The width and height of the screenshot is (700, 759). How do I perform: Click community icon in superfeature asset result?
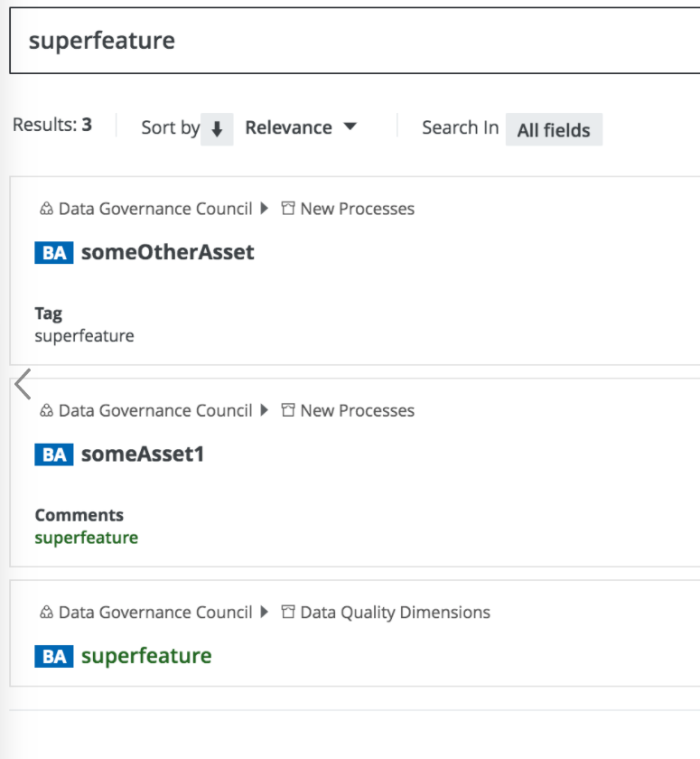47,613
